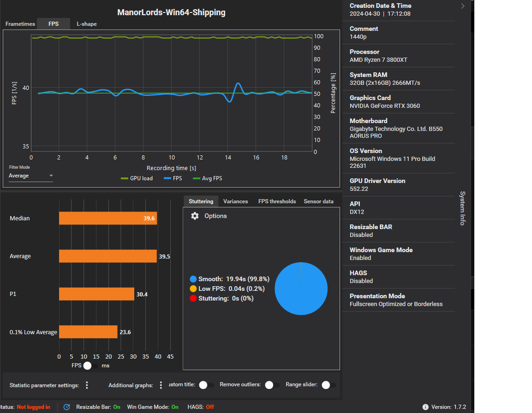Collapse System Info panel chevron arrow

(x=463, y=6)
